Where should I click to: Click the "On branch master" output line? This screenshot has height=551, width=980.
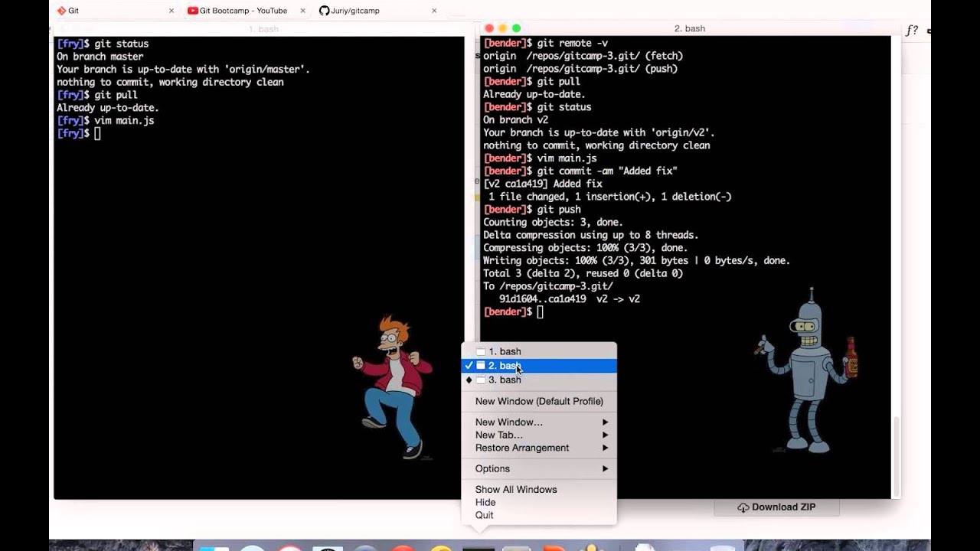[x=100, y=57]
